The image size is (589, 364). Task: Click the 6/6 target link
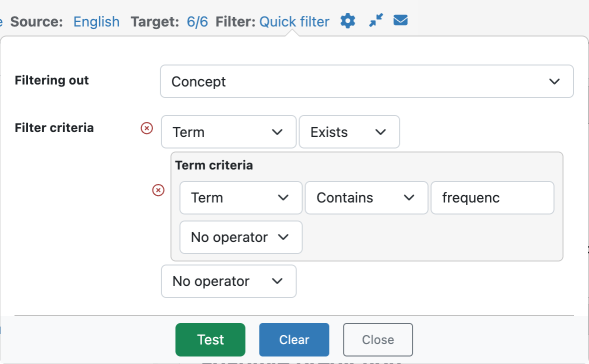(x=197, y=22)
